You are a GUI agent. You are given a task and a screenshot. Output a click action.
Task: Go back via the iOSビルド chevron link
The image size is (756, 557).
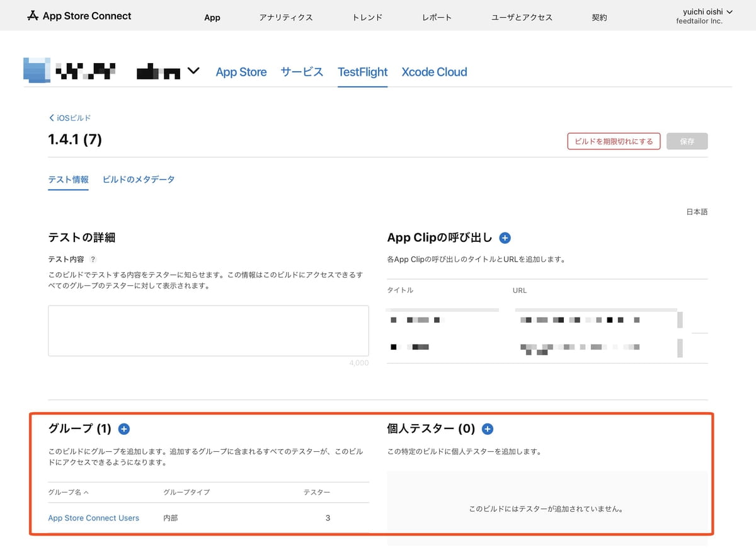click(x=70, y=118)
